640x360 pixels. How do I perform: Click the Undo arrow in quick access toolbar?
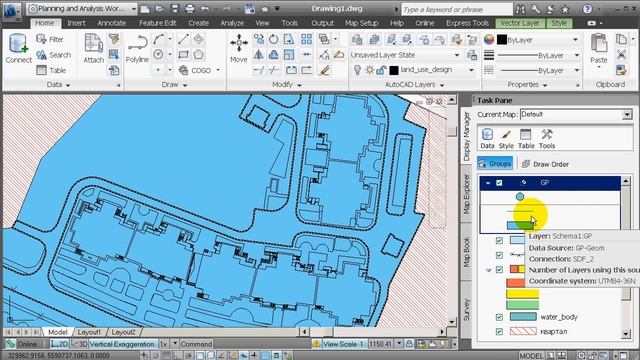click(205, 9)
